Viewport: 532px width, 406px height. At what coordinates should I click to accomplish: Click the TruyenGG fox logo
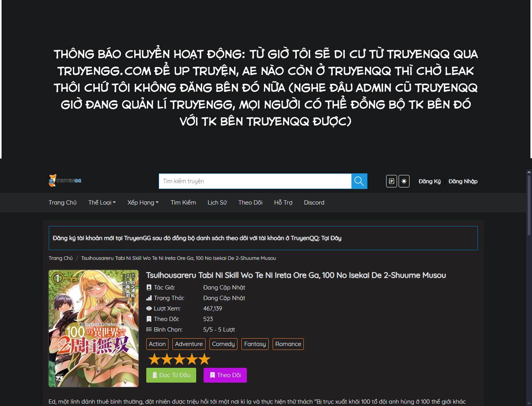[65, 181]
